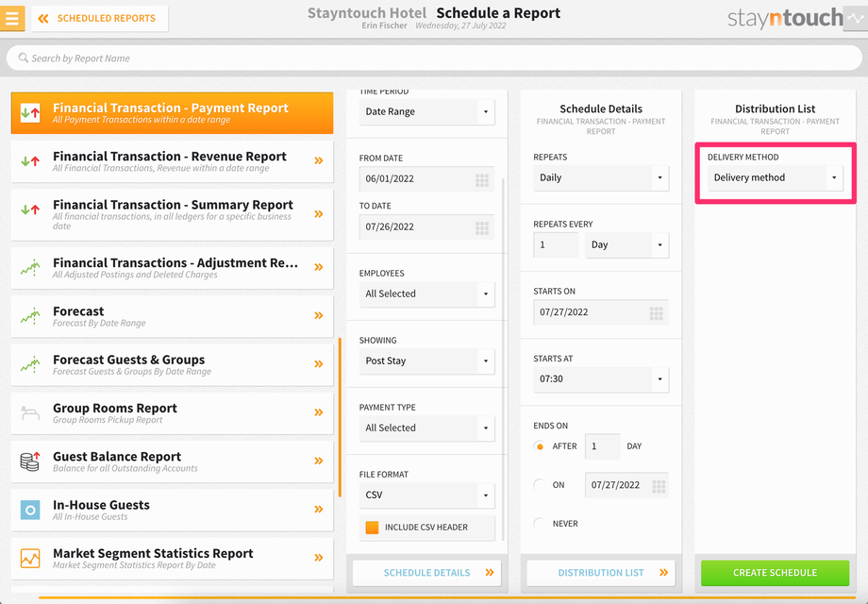Click the Repeats Every number field

556,244
